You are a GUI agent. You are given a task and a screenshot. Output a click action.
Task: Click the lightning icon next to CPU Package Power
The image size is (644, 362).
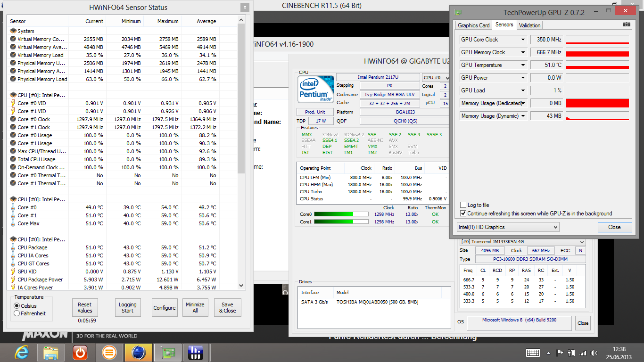coord(13,280)
